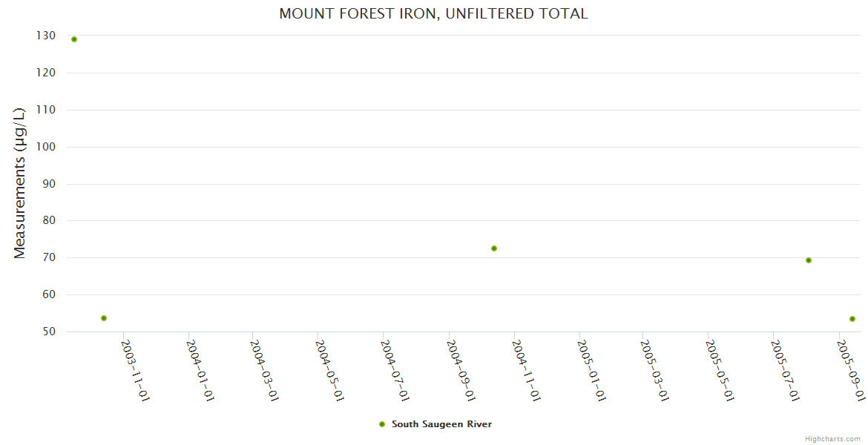
Task: Click the Measurements (µg/L) axis title
Action: [x=20, y=182]
